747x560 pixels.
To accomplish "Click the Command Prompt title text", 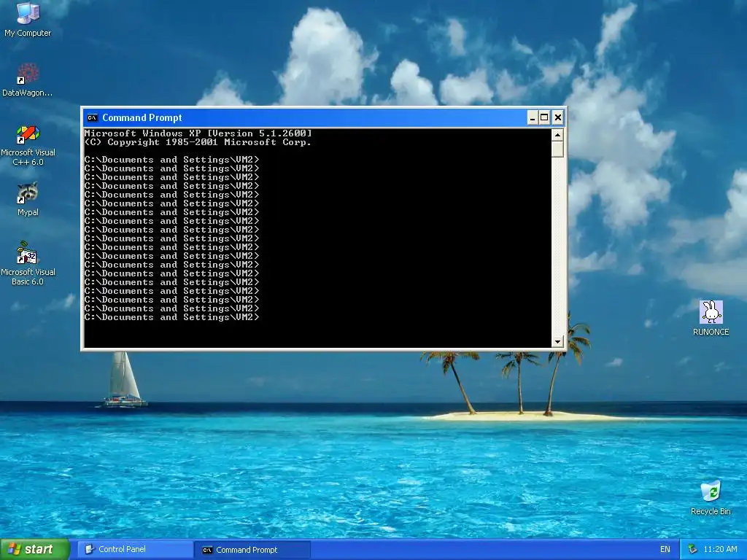I will coord(142,117).
